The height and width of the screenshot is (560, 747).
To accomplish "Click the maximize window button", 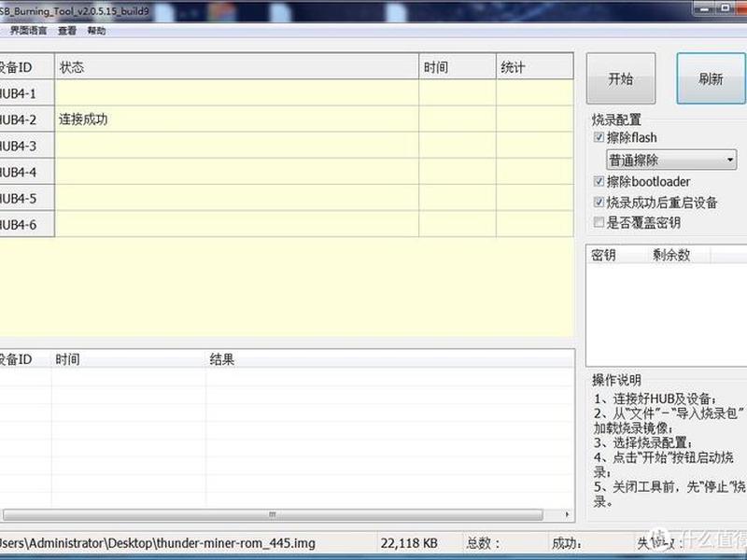I will pos(726,8).
